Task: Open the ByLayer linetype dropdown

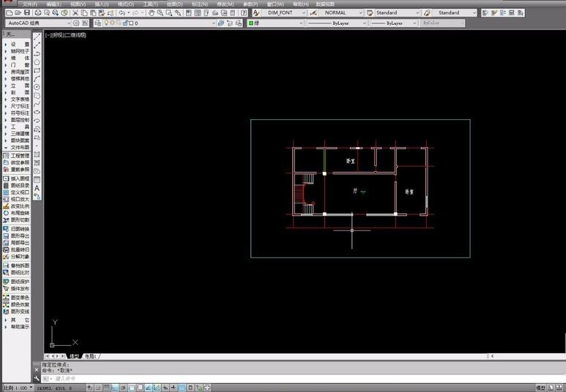Action: [x=364, y=23]
